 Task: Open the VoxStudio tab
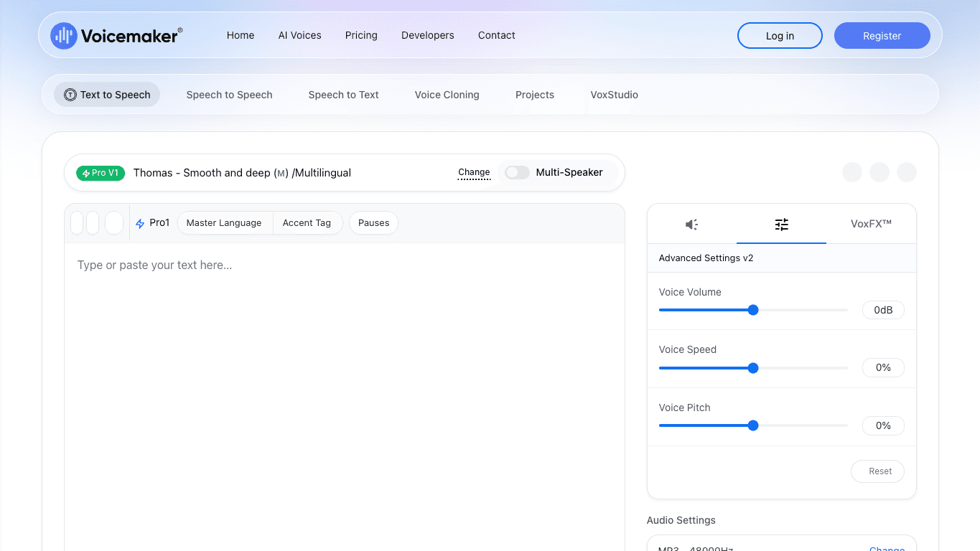615,95
